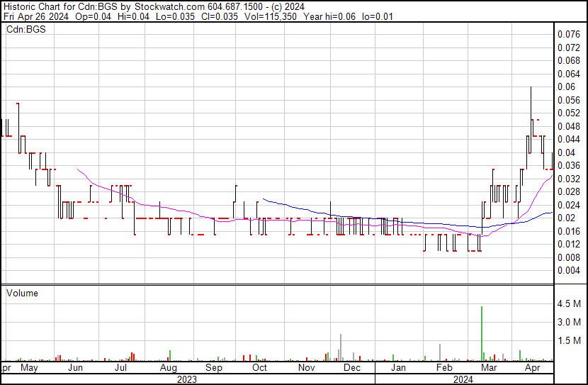Image resolution: width=588 pixels, height=385 pixels.
Task: Click the price spike peak at 0.06 in April
Action: 531,87
